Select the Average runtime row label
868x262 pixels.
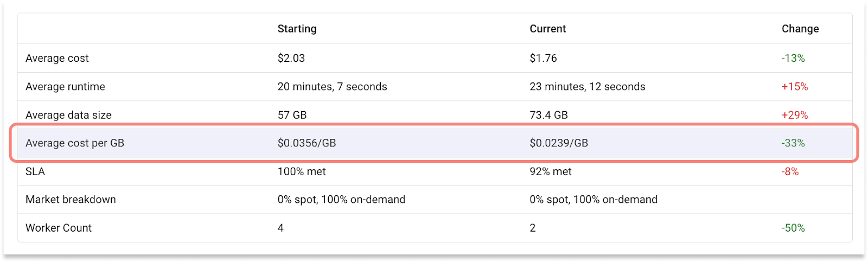(65, 86)
